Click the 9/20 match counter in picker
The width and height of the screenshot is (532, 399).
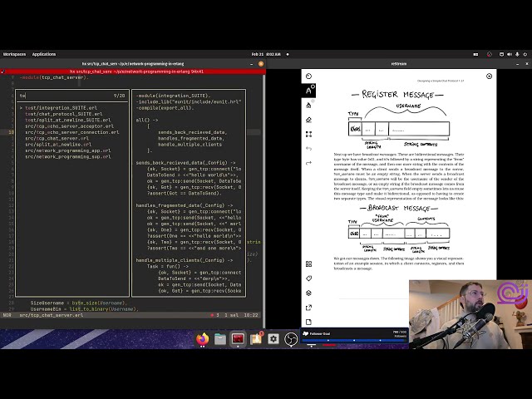[119, 96]
